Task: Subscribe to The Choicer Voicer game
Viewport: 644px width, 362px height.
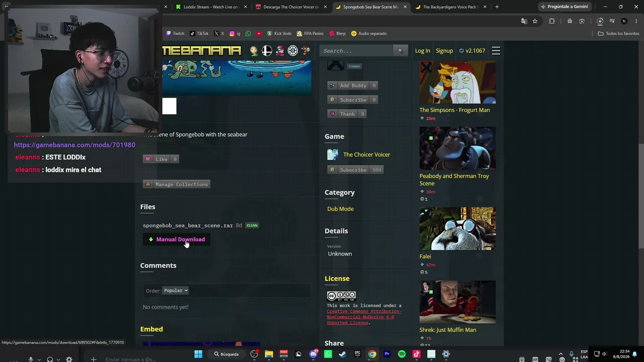Action: 356,170
